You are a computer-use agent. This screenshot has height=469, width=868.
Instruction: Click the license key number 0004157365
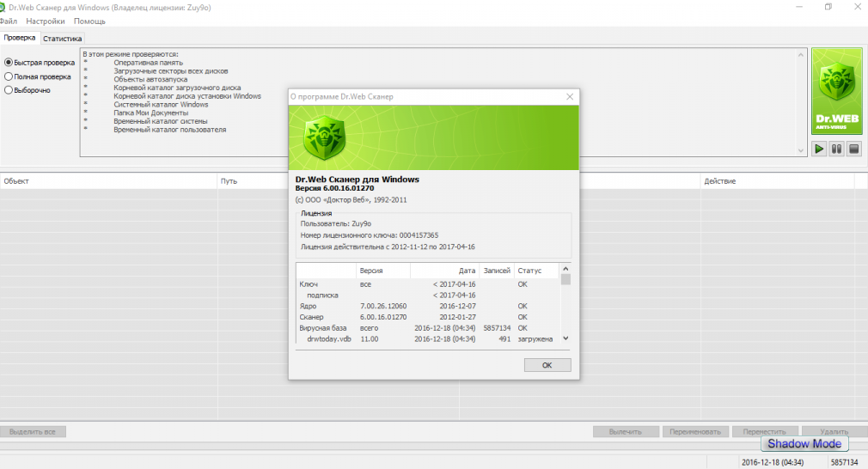tap(419, 235)
